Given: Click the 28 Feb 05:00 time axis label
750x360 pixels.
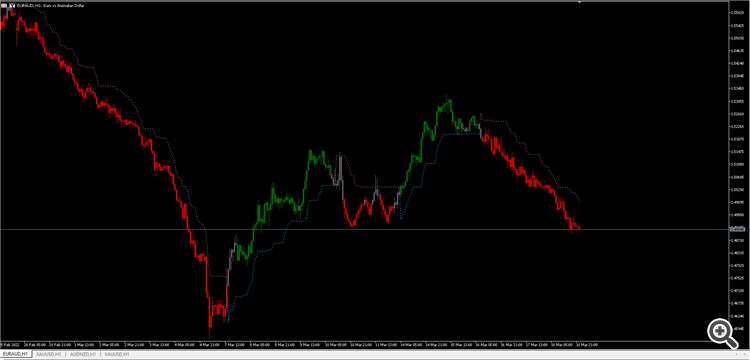Looking at the screenshot, I should 35,345.
